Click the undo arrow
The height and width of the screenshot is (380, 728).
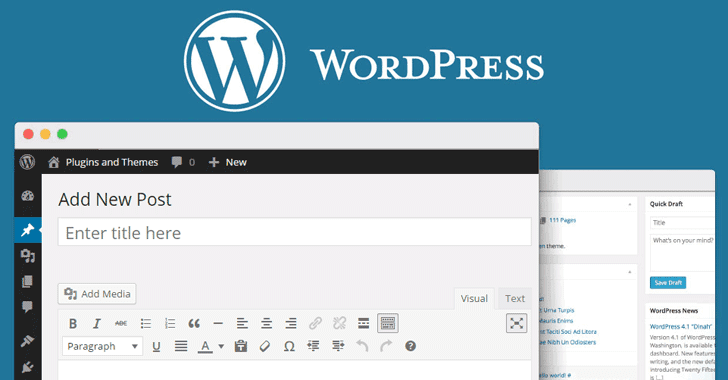coord(362,346)
